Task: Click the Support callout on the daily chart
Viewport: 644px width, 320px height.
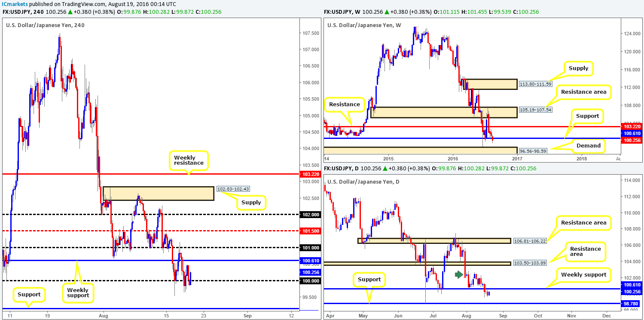Action: tap(369, 279)
